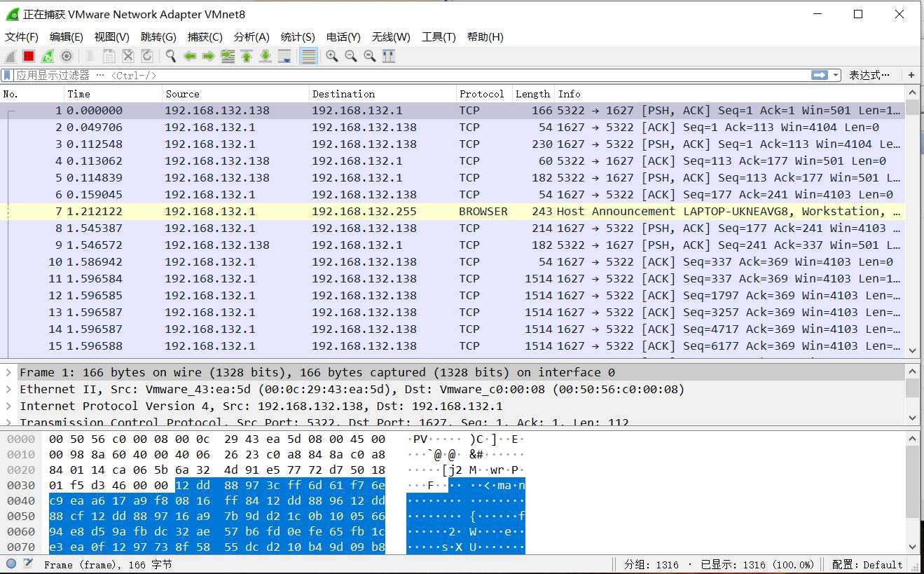The height and width of the screenshot is (574, 924).
Task: Select packet 9 at time 1.546572
Action: 453,245
